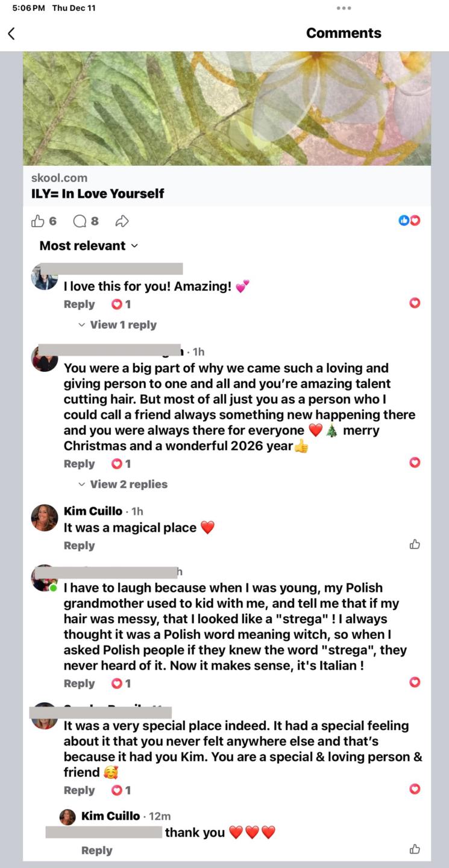Open the skool.com ILY link
Screen dimensions: 449x868
[x=98, y=193]
